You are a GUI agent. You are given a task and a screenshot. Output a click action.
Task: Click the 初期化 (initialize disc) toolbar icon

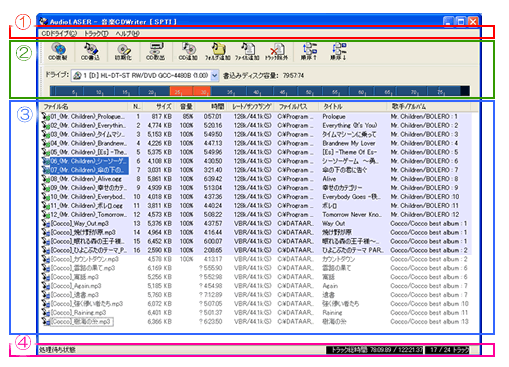click(123, 52)
